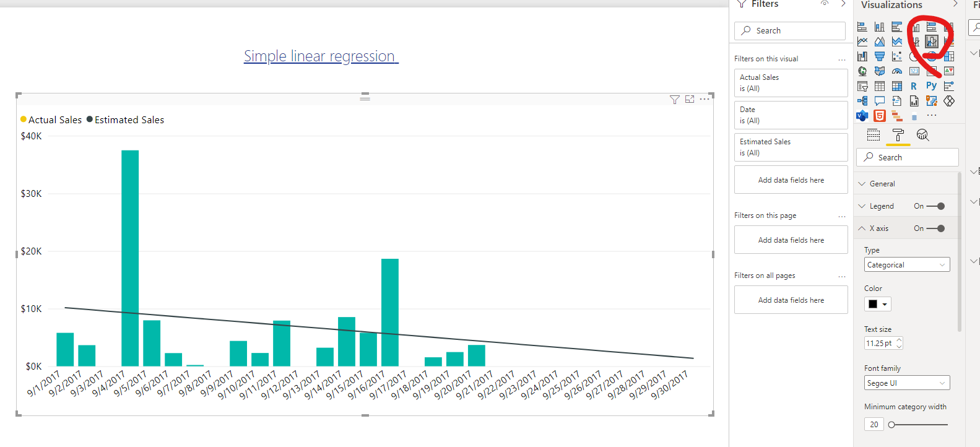This screenshot has width=980, height=447.
Task: Open the Analytics pane magnifier icon
Action: click(x=922, y=135)
